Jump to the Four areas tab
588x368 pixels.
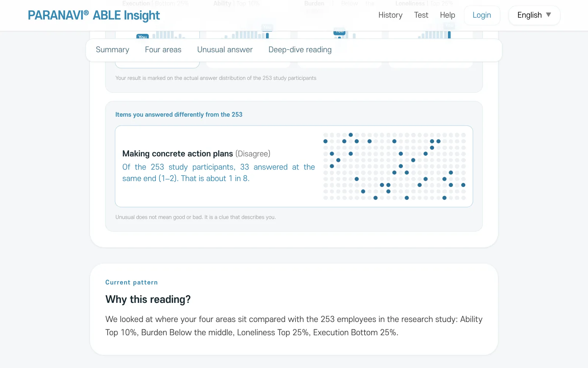163,50
